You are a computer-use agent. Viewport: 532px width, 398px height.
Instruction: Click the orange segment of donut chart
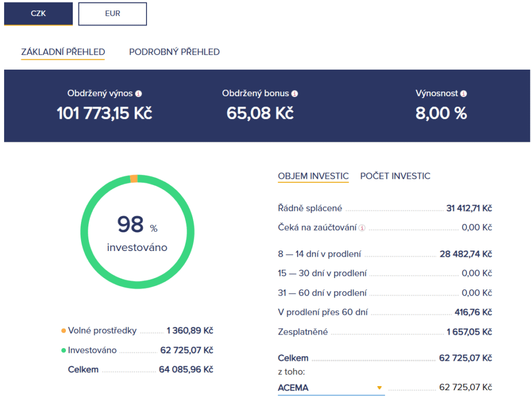pos(134,179)
